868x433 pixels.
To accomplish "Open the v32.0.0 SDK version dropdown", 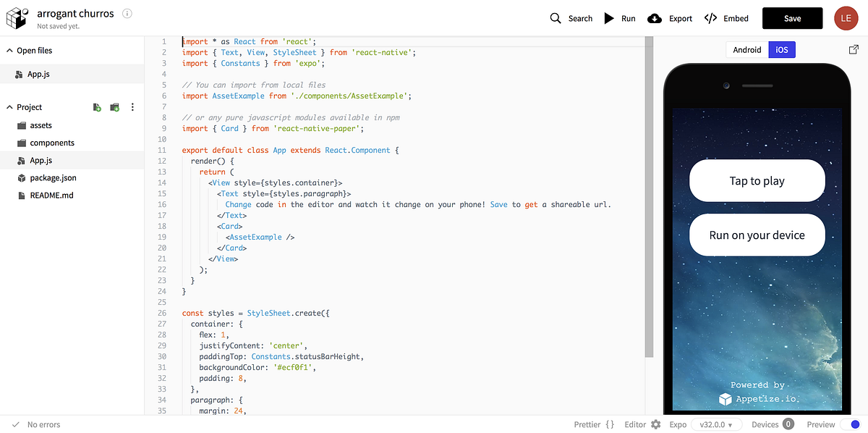I will coord(716,424).
